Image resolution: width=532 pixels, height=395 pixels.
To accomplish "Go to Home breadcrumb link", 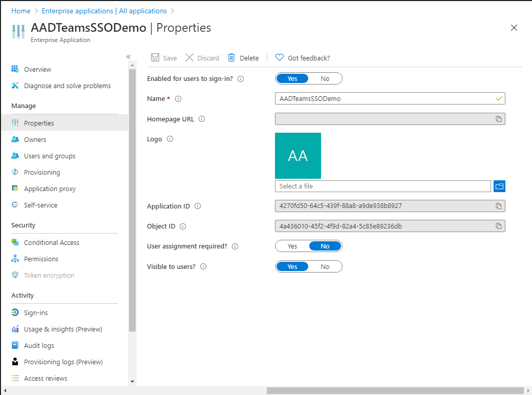I will 21,11.
